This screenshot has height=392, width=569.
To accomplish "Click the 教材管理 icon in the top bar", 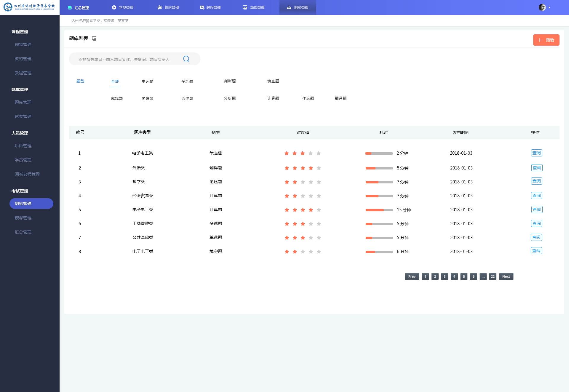I will (x=160, y=7).
